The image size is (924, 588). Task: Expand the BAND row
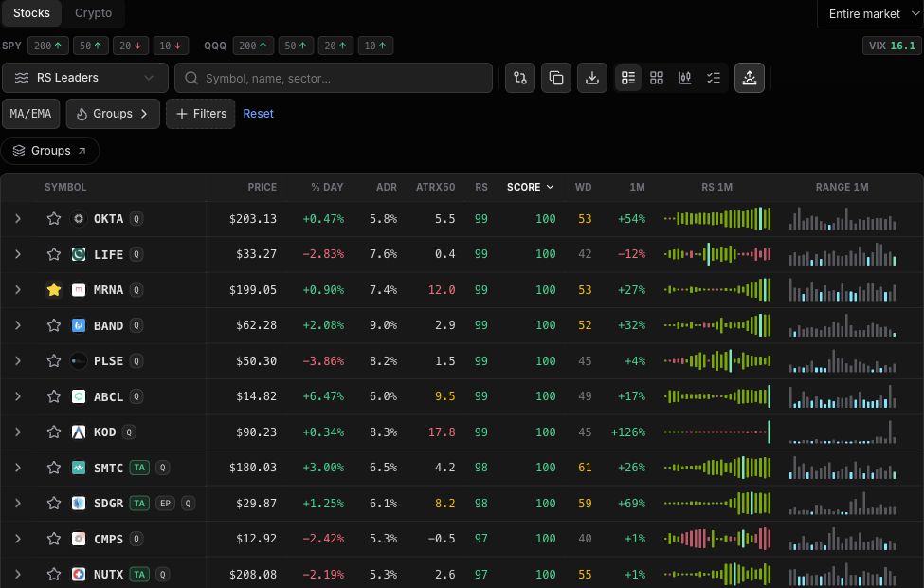click(18, 325)
